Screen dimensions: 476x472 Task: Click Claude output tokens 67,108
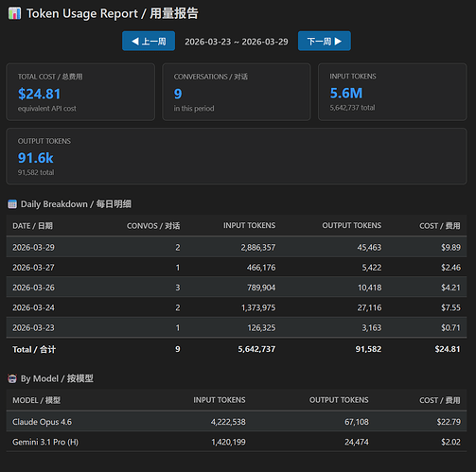point(357,422)
